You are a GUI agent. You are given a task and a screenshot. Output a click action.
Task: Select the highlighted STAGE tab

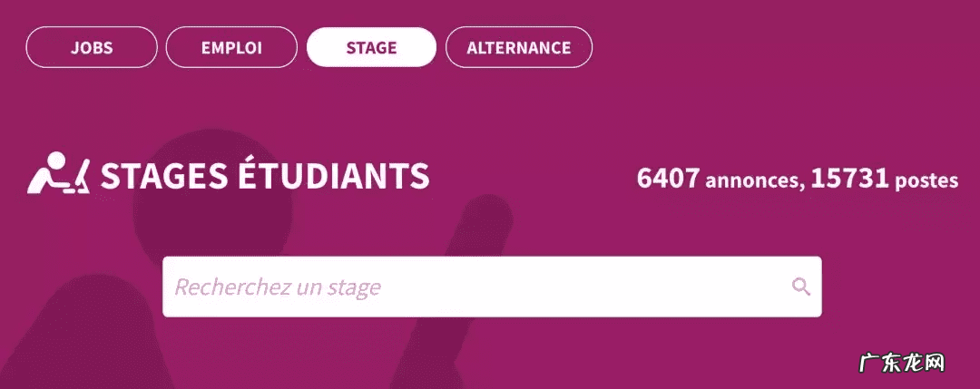click(x=371, y=48)
